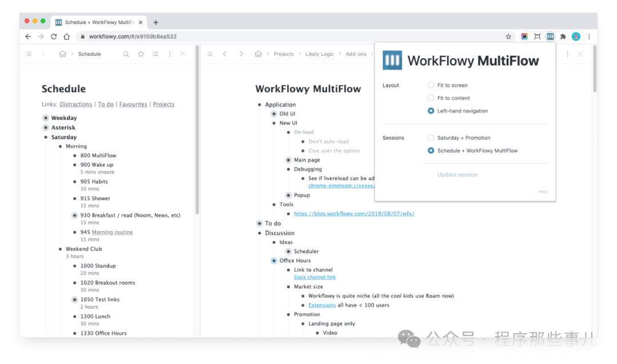Click the WorkFlowy MultiFlow logo in the popup
617x364 pixels.
tap(392, 60)
